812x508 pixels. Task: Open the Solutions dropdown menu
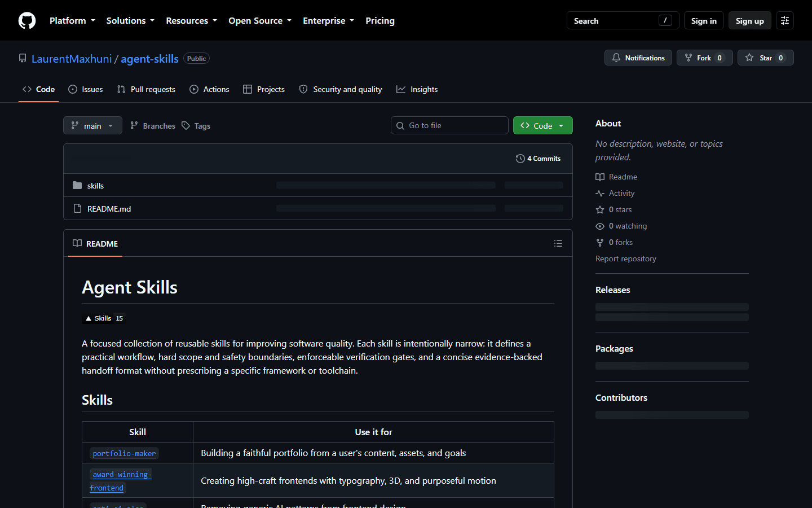tap(130, 20)
